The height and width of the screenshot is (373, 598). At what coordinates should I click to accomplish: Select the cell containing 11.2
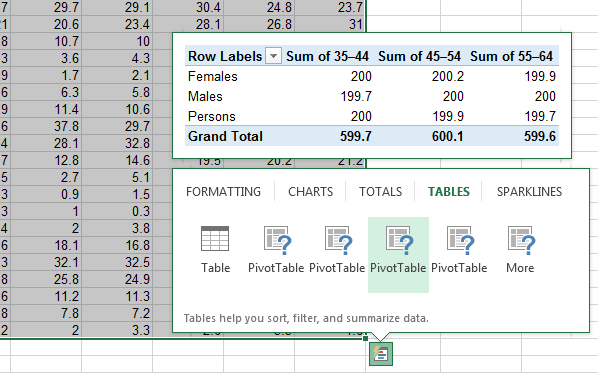46,296
